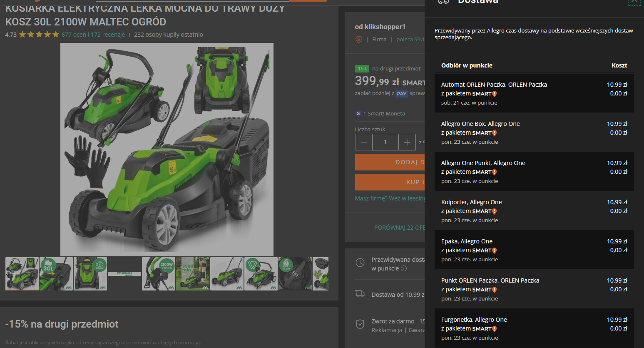Click the info icon next to w punkcie
The height and width of the screenshot is (348, 644).
coord(403,268)
